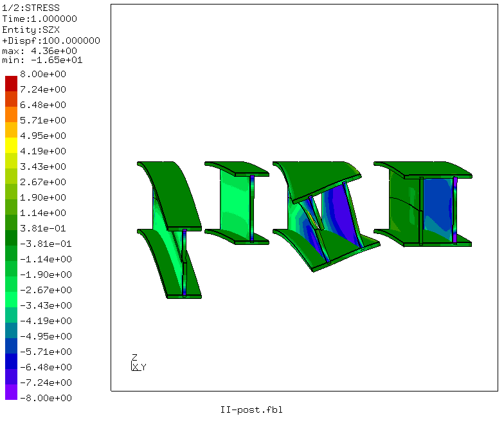Click the Time:1.000000 label
The height and width of the screenshot is (432, 504).
point(40,19)
